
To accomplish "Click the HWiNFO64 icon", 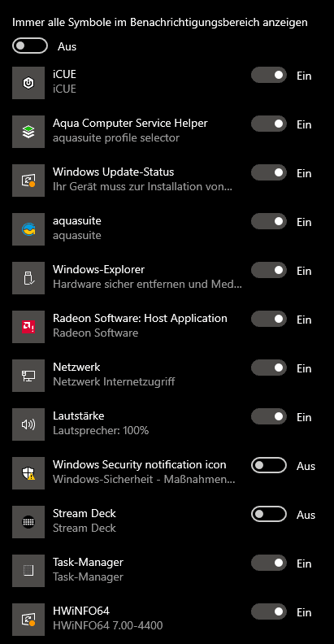I will (28, 620).
